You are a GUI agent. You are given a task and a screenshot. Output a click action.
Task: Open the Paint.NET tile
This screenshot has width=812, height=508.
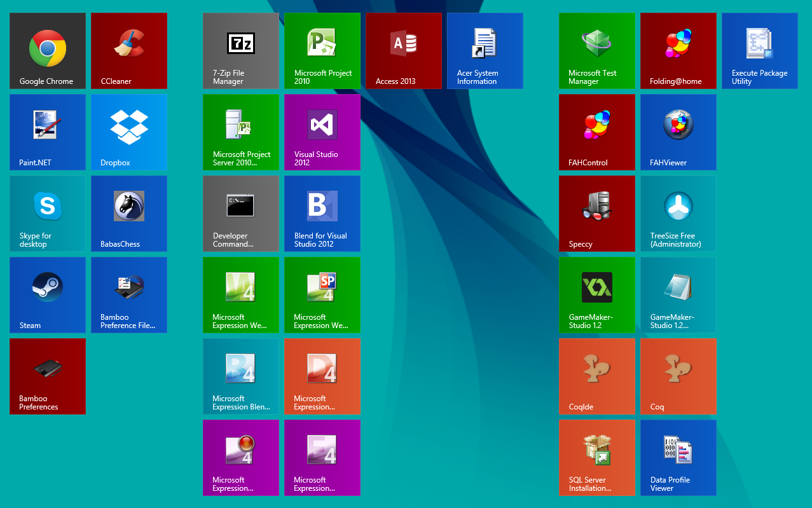(x=48, y=132)
